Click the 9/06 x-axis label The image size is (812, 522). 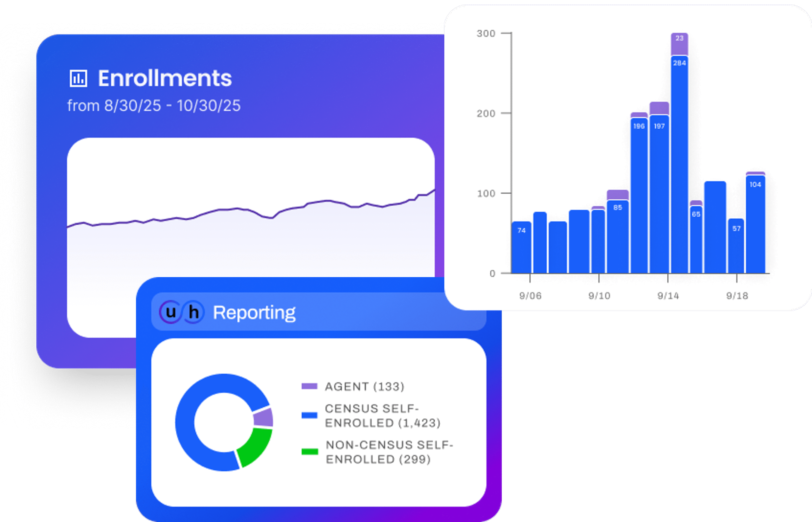click(x=530, y=296)
